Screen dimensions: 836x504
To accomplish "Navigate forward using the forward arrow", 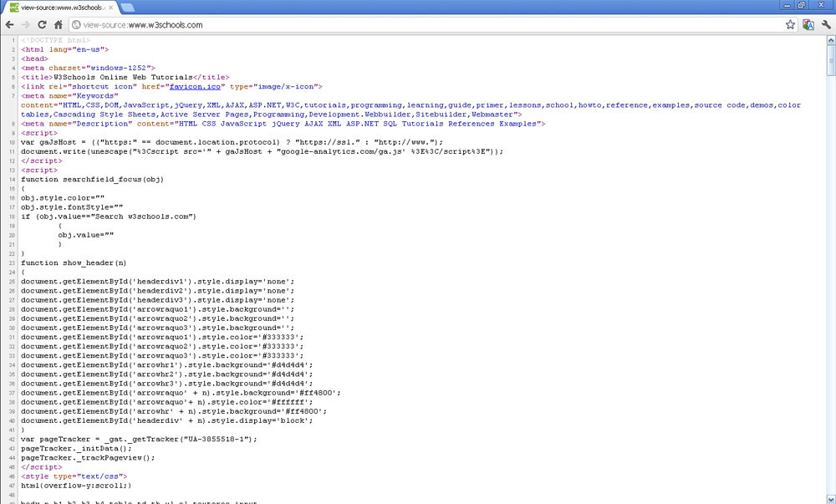I will (27, 25).
